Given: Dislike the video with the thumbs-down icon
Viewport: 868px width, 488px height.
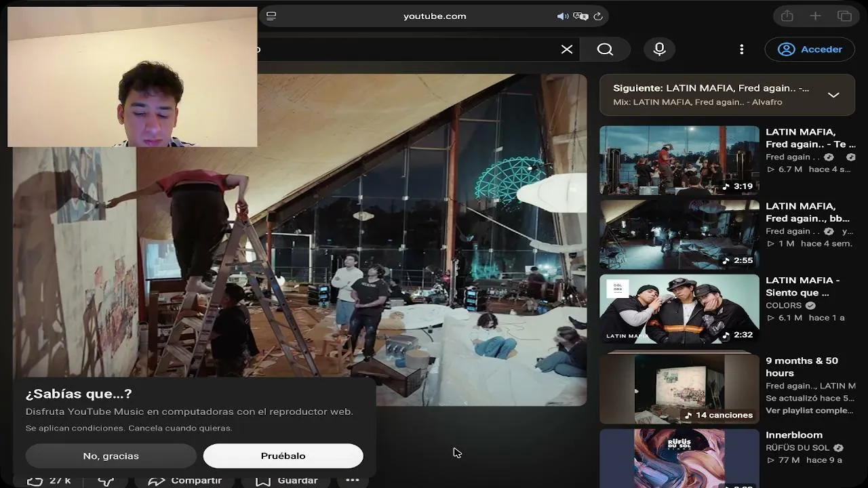Looking at the screenshot, I should [106, 481].
